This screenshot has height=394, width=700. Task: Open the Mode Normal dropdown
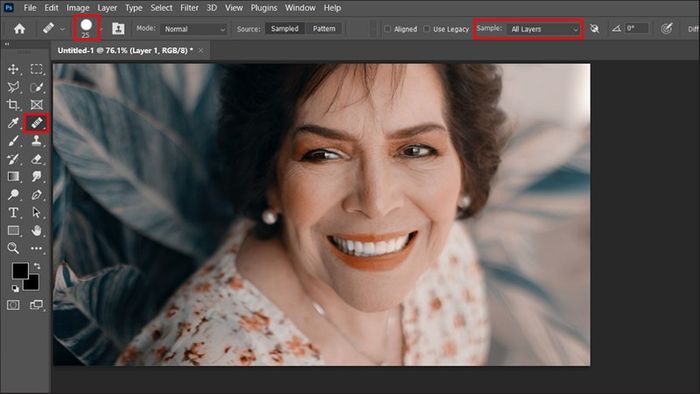(x=194, y=29)
